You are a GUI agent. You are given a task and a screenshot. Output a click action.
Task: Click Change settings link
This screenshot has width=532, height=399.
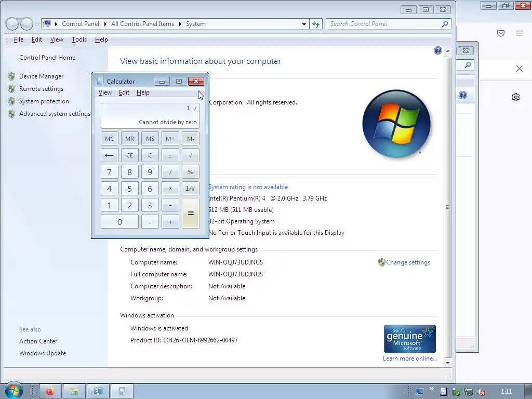point(408,262)
